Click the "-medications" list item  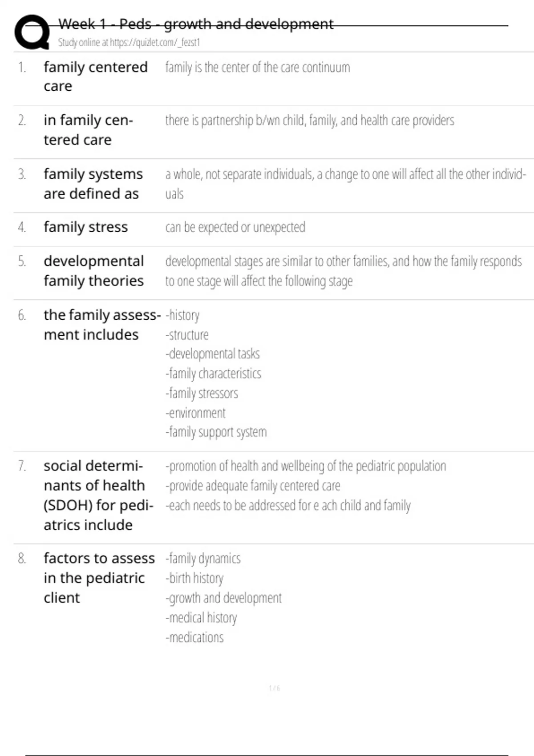(x=194, y=637)
